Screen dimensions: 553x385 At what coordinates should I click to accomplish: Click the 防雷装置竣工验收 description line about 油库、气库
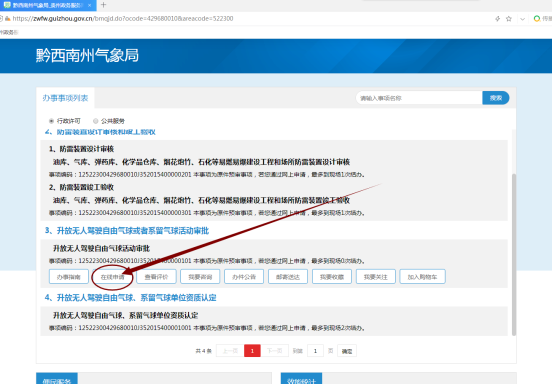pyautogui.click(x=201, y=201)
